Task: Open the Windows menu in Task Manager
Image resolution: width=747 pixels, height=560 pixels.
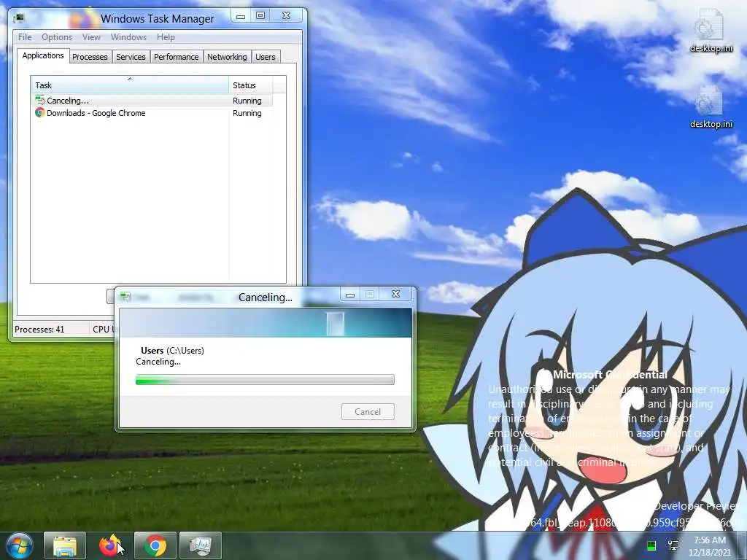Action: click(128, 37)
